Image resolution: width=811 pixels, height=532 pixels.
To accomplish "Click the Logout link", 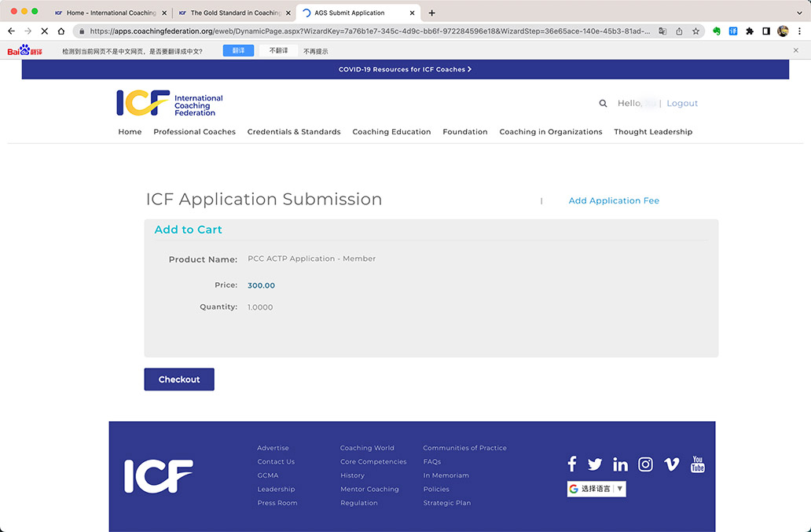I will point(682,104).
